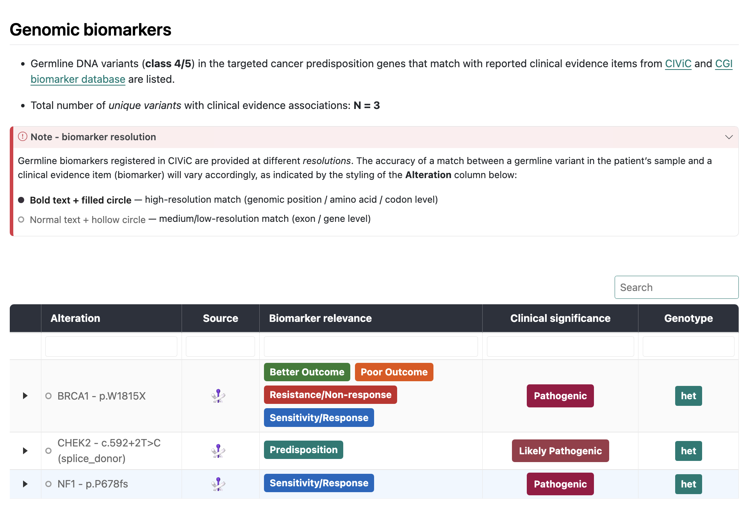Click the Normal text + hollow circle legend
The height and width of the screenshot is (532, 756).
87,220
